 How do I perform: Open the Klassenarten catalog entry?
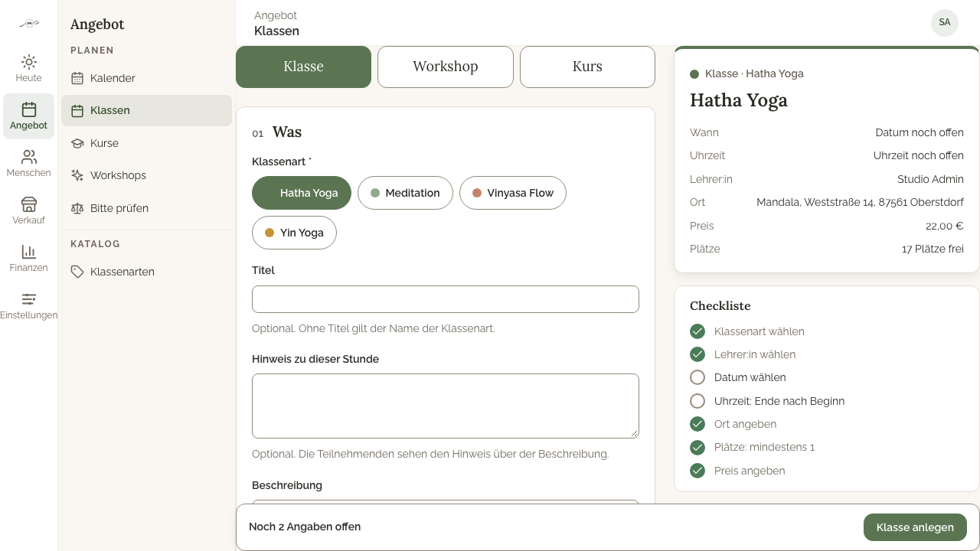(146, 272)
